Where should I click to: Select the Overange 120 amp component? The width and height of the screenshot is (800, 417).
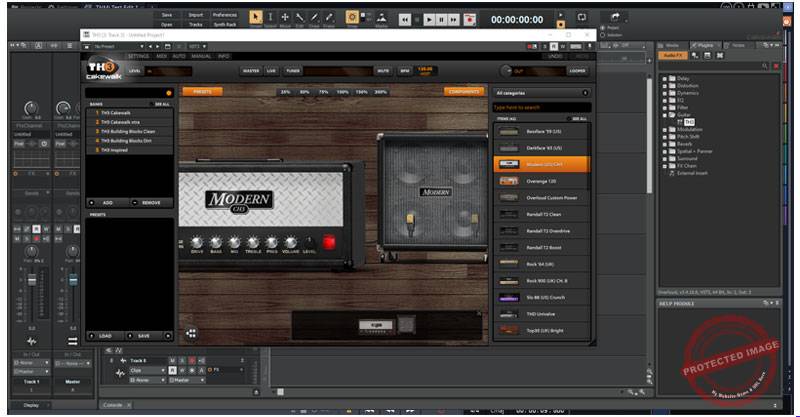(x=541, y=181)
